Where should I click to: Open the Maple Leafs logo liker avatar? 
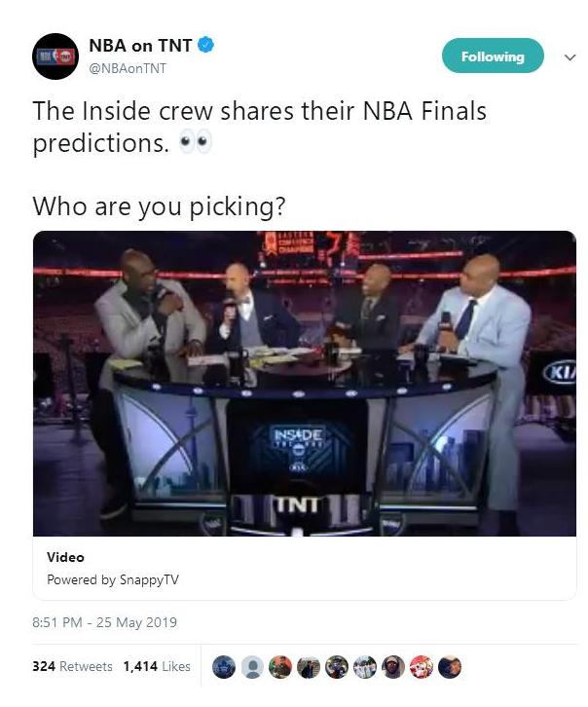[224, 667]
